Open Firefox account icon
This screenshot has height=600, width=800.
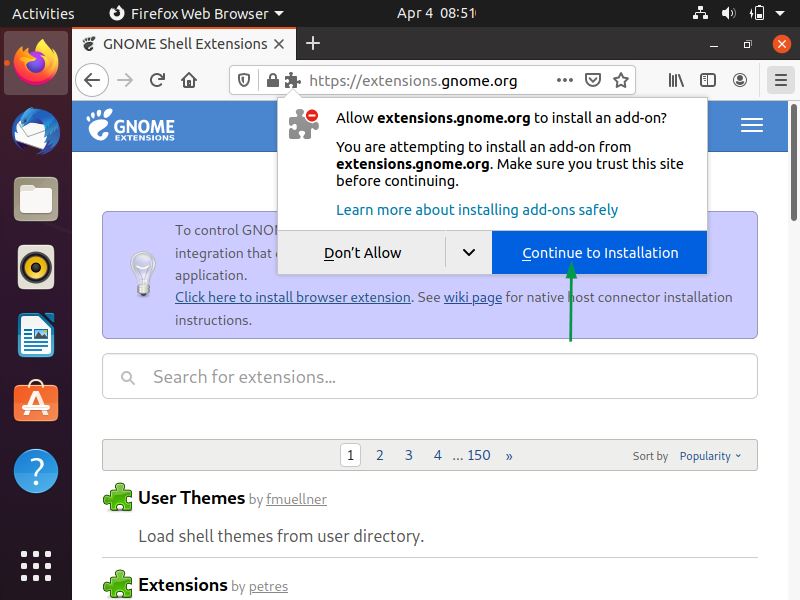point(740,80)
